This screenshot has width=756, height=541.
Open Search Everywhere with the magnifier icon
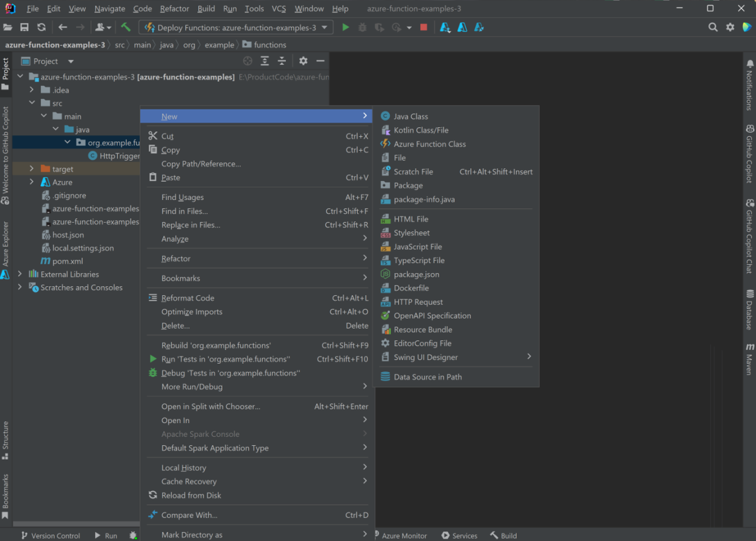coord(713,27)
